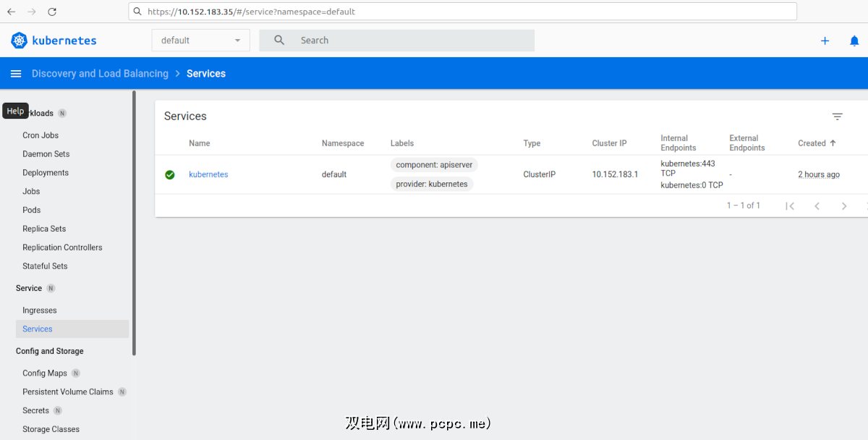
Task: Open Secrets in sidebar
Action: pos(35,411)
